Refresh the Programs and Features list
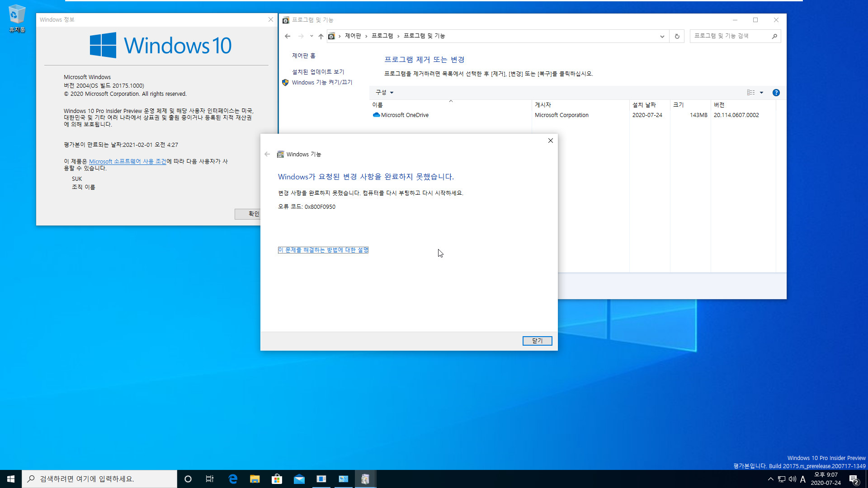 (677, 36)
